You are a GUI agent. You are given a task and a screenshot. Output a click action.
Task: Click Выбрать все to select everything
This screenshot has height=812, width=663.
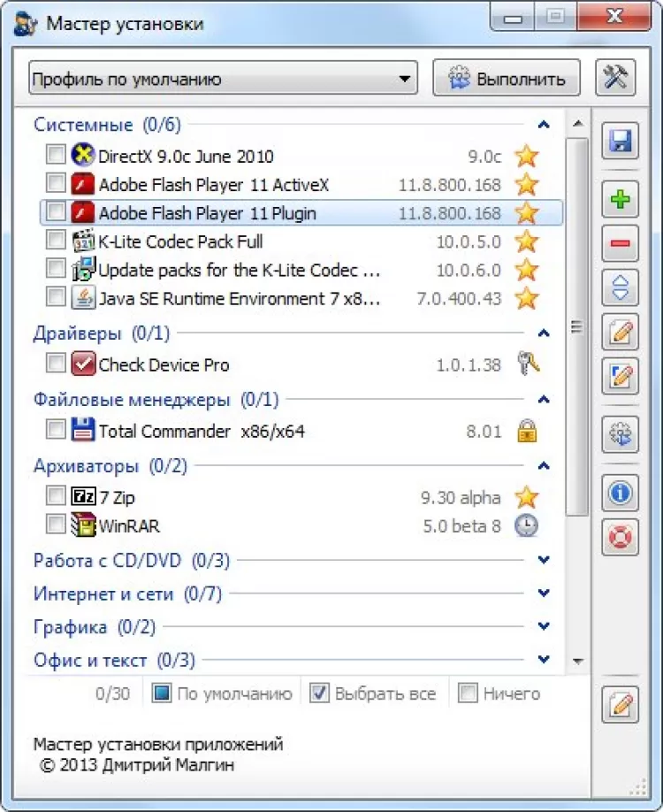pyautogui.click(x=373, y=693)
